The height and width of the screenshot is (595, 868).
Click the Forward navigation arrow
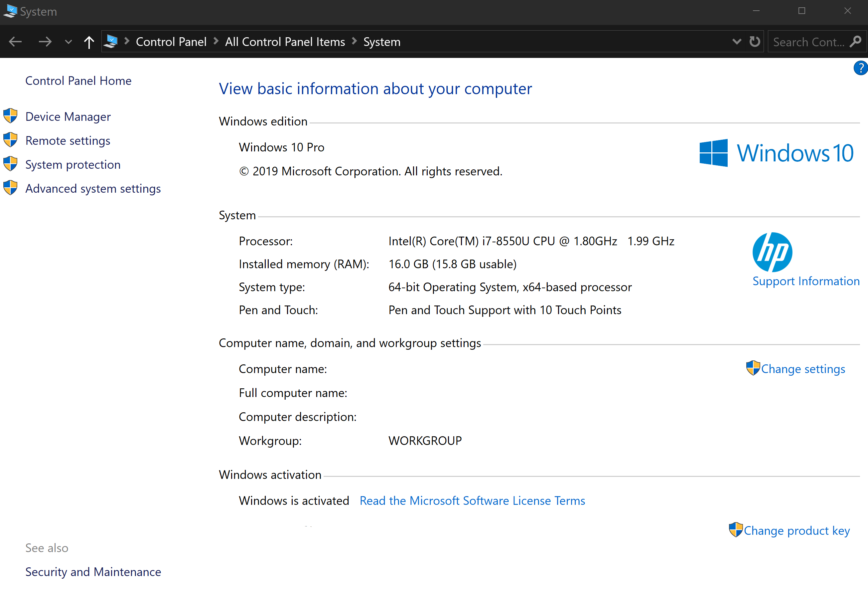tap(45, 42)
